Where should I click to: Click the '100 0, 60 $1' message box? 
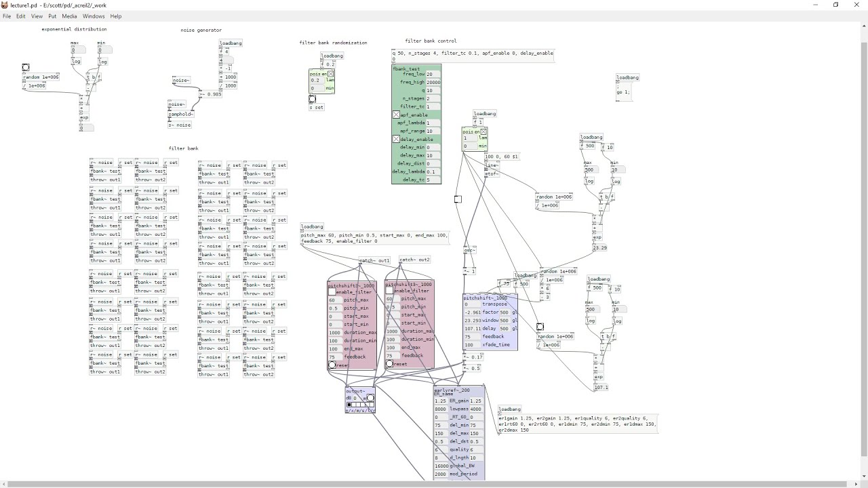[502, 157]
